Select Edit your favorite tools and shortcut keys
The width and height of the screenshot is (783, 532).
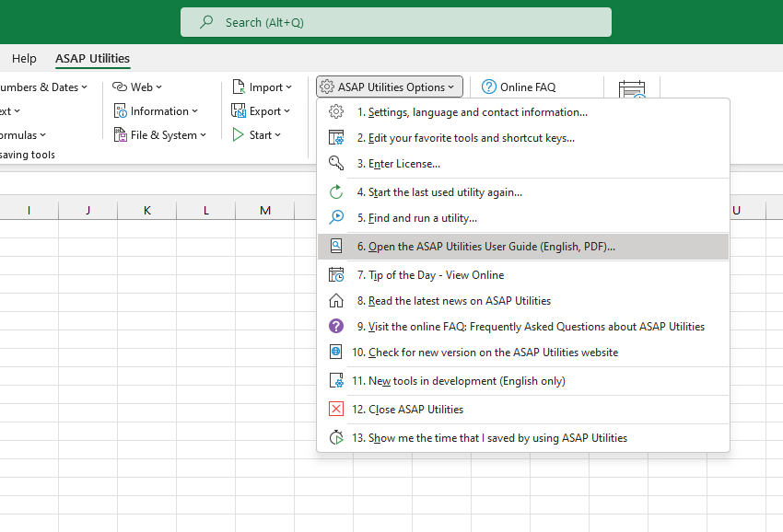coord(471,138)
